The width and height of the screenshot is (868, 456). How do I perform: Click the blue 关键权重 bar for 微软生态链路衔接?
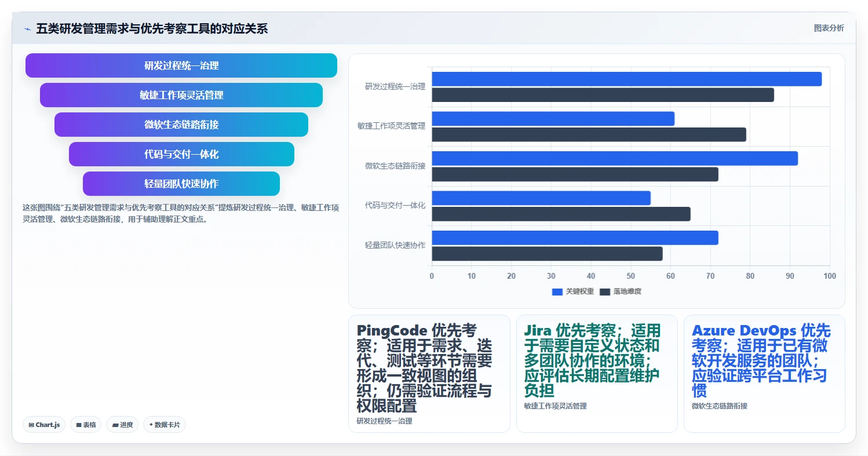coord(615,158)
